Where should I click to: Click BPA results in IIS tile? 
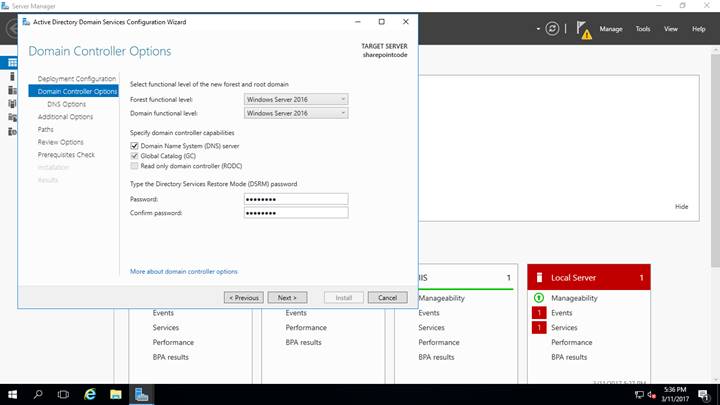pyautogui.click(x=436, y=357)
